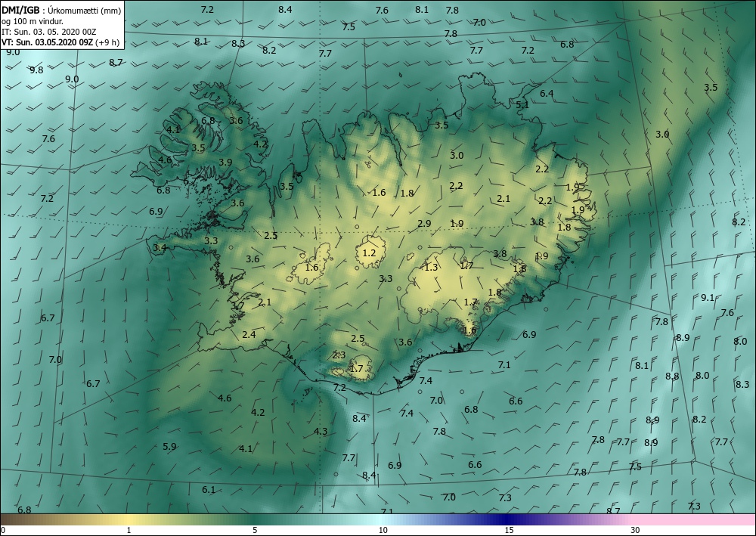Click the 'Úrkomumætti (mm)' label
Image resolution: width=756 pixels, height=536 pixels.
(x=85, y=11)
